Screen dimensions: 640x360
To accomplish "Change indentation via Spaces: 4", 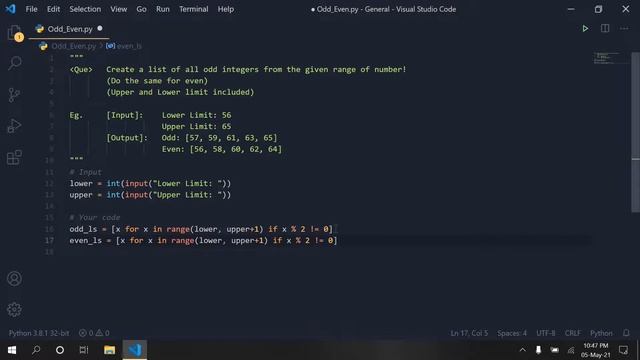I will coord(512,333).
